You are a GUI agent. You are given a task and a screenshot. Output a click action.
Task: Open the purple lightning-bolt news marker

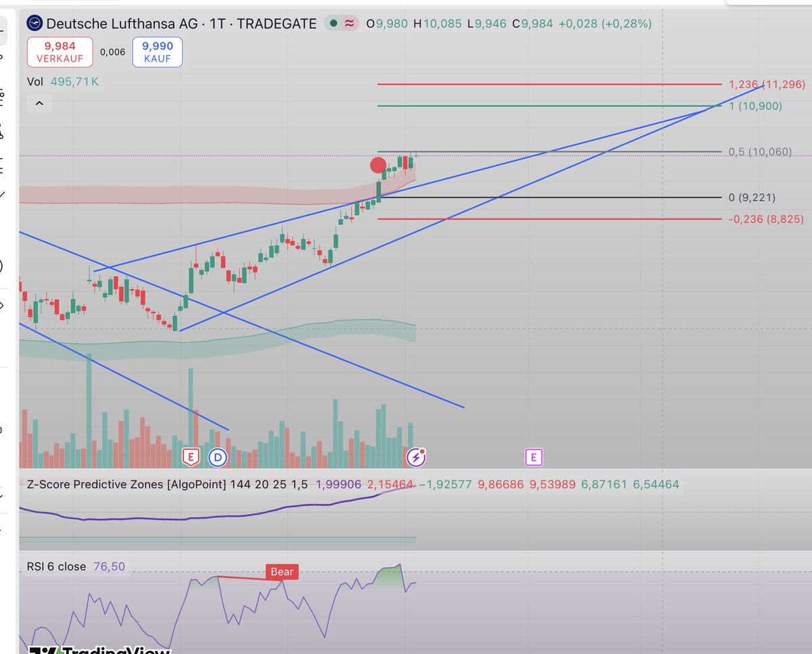(415, 458)
